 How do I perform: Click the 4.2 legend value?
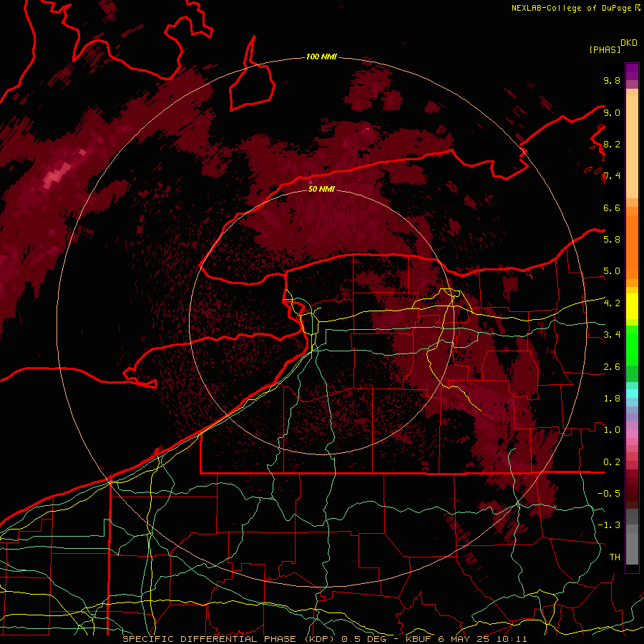[x=612, y=303]
